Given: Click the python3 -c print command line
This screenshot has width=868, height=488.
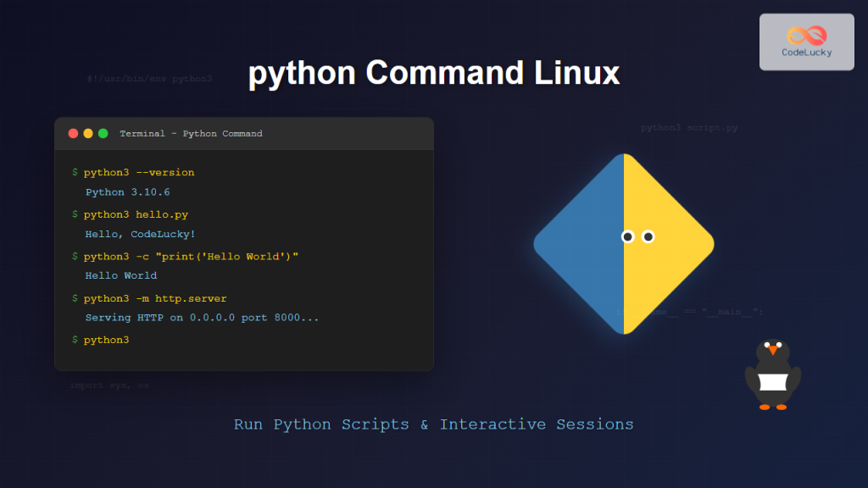Looking at the screenshot, I should (x=192, y=256).
